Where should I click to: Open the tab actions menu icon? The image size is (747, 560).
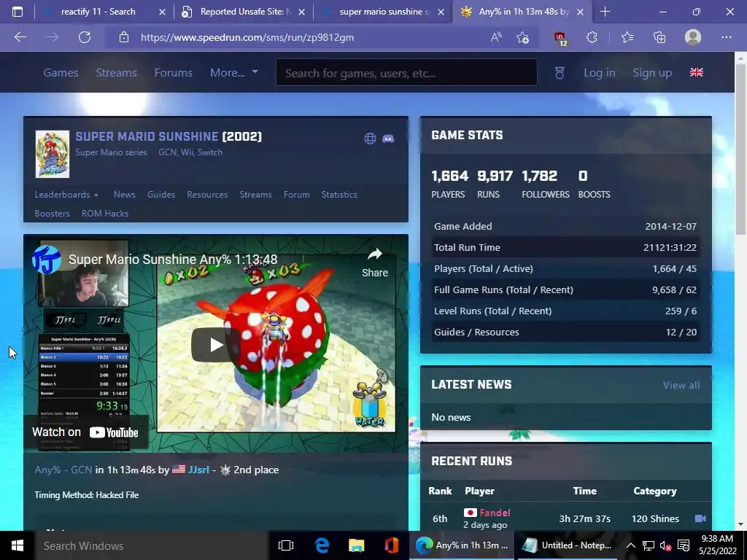pos(18,12)
